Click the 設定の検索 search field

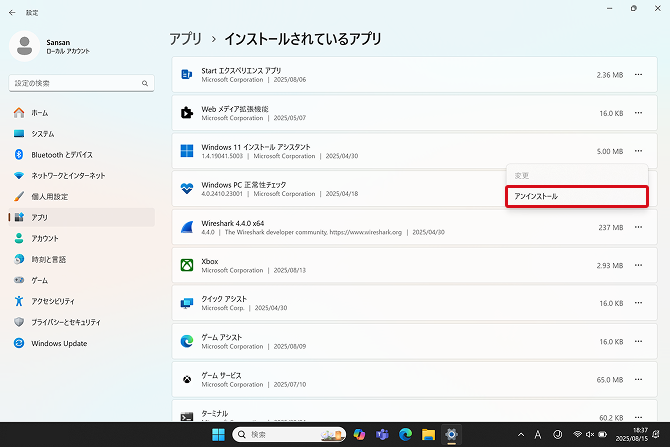[76, 83]
